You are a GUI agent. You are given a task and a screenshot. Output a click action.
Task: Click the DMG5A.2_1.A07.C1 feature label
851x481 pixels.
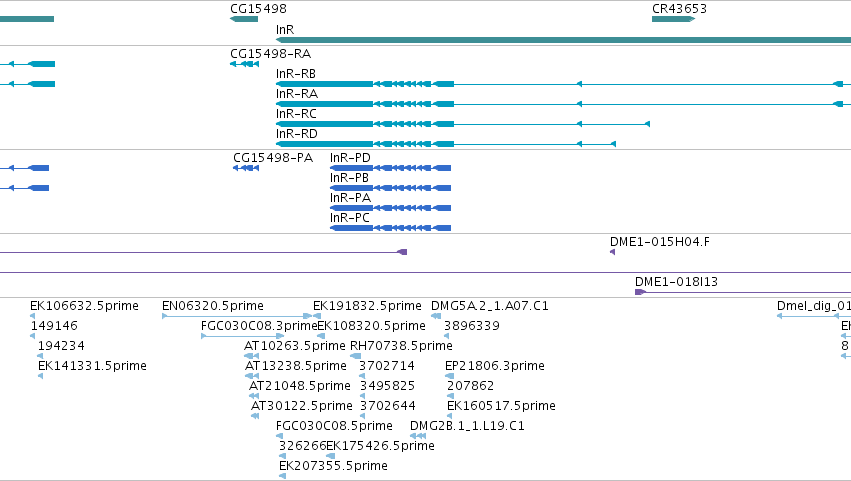(x=490, y=306)
